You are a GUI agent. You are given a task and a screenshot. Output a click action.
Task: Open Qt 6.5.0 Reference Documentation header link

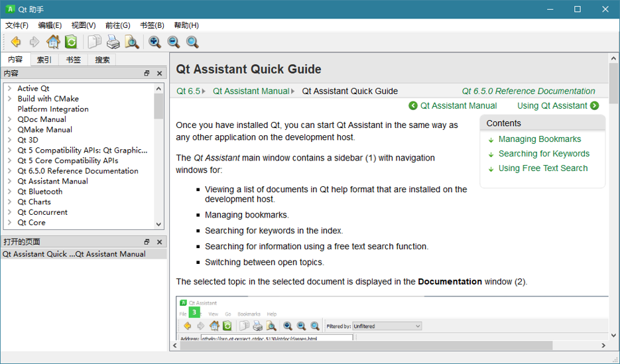tap(528, 91)
